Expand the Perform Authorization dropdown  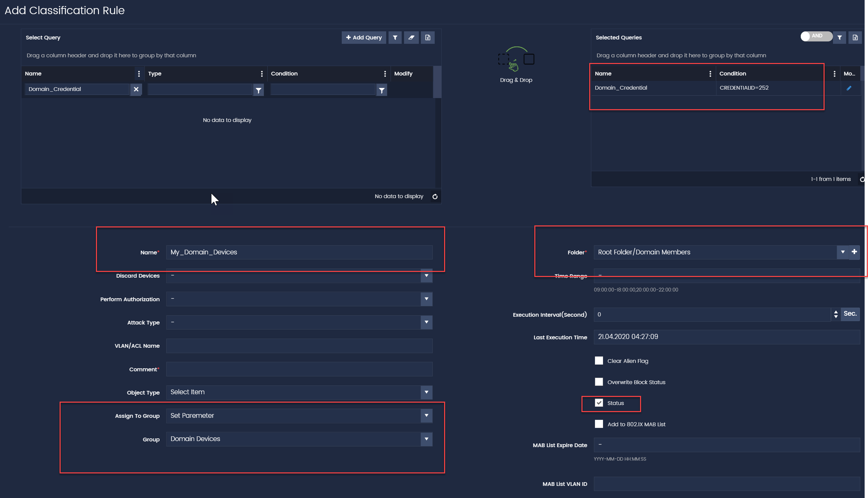(427, 299)
